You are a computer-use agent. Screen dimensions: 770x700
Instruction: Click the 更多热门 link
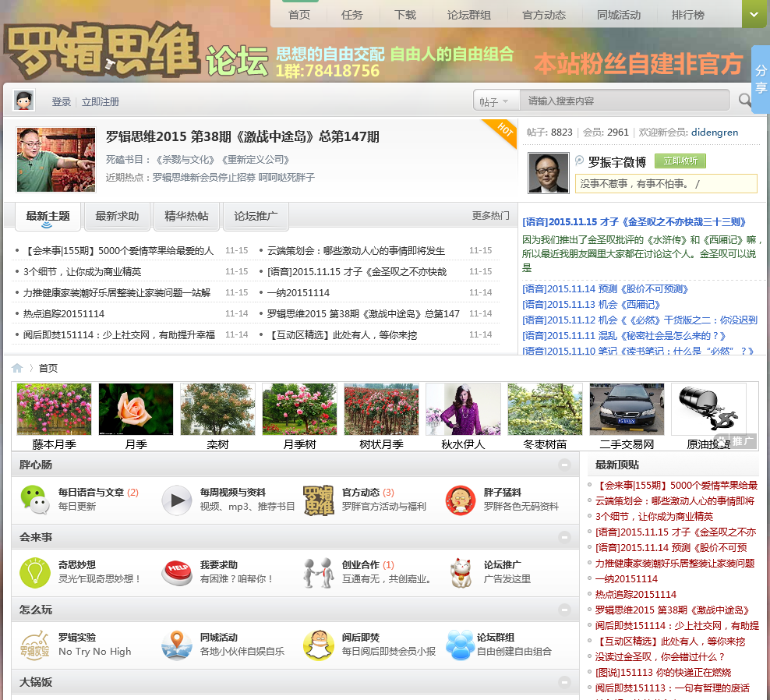pos(490,216)
